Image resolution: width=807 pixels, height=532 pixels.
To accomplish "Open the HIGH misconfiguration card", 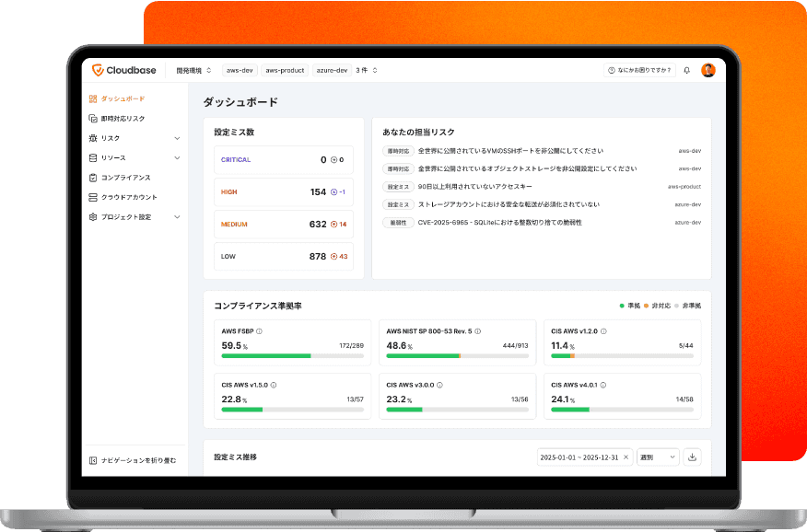I will 284,191.
